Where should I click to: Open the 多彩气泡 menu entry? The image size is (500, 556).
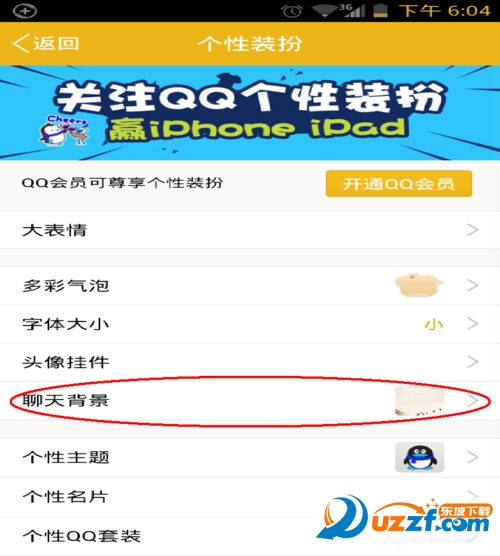tap(250, 285)
